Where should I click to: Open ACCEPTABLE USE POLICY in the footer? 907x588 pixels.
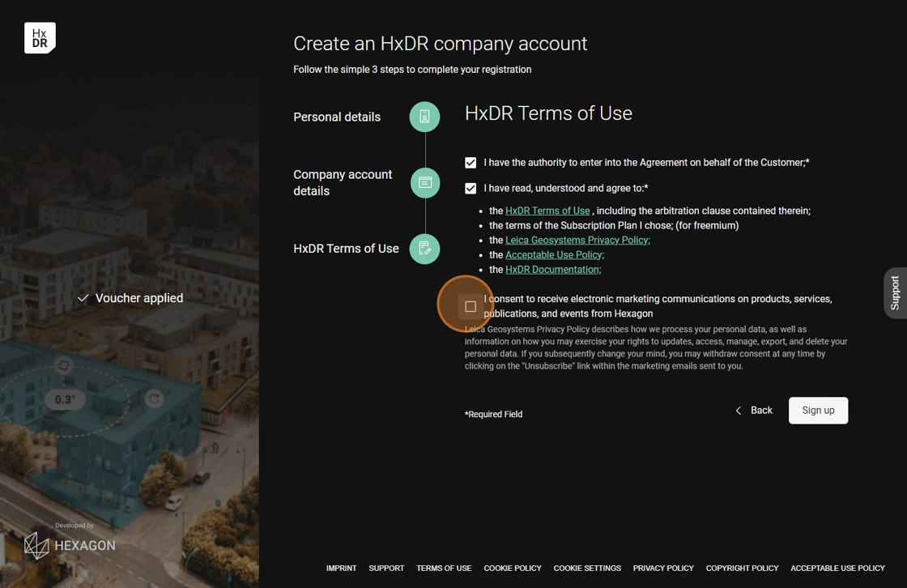[x=837, y=569]
